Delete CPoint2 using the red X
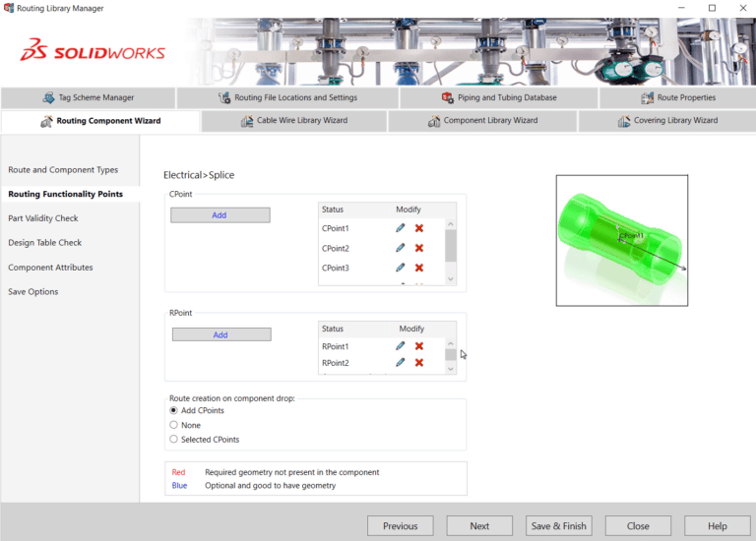 pyautogui.click(x=419, y=248)
